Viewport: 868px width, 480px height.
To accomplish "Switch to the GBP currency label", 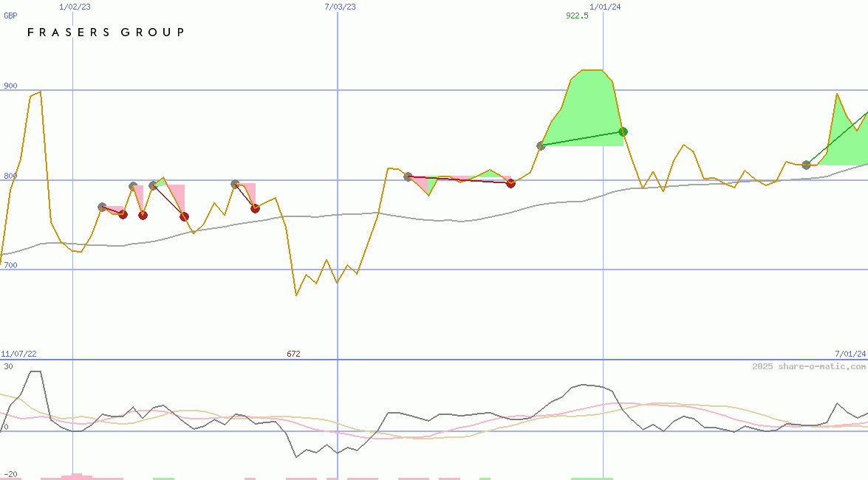I will 10,16.
